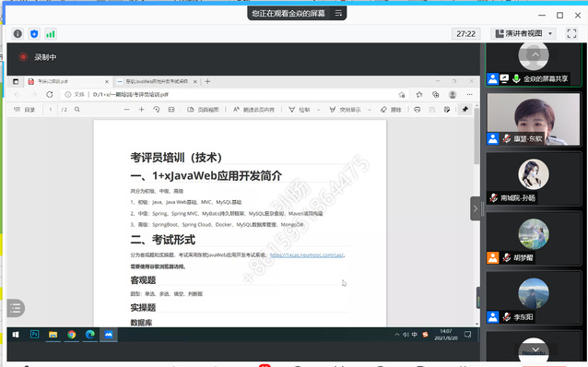
Task: Click the green microphone icon of 金焱
Action: click(516, 78)
